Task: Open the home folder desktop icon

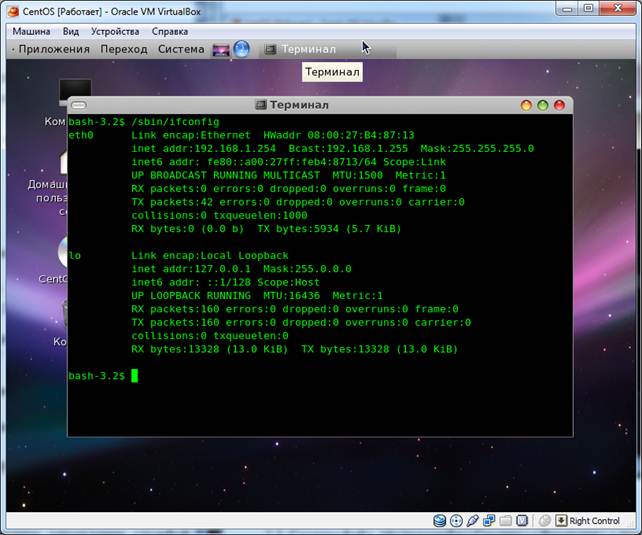Action: 64,163
